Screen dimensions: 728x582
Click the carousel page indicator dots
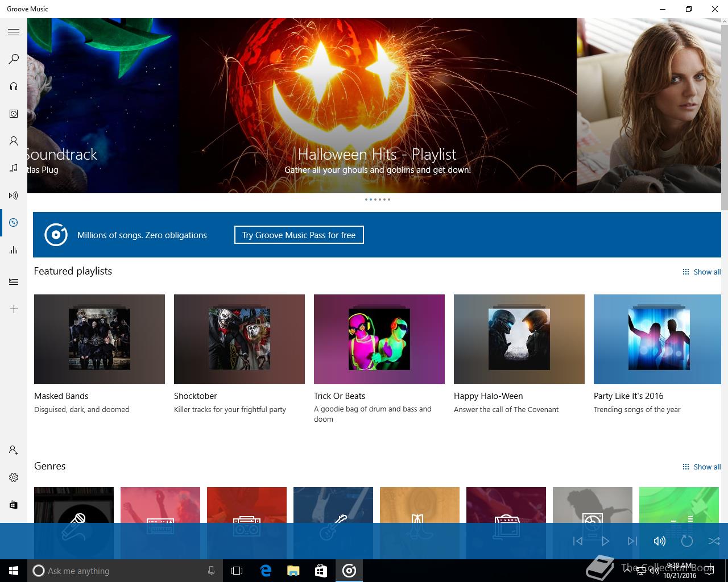(378, 199)
